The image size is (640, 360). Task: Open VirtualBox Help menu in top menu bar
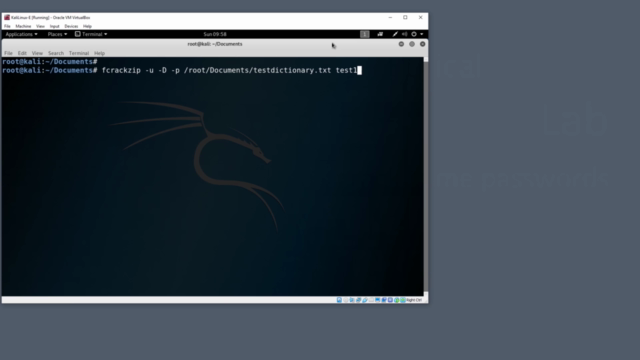tap(87, 26)
